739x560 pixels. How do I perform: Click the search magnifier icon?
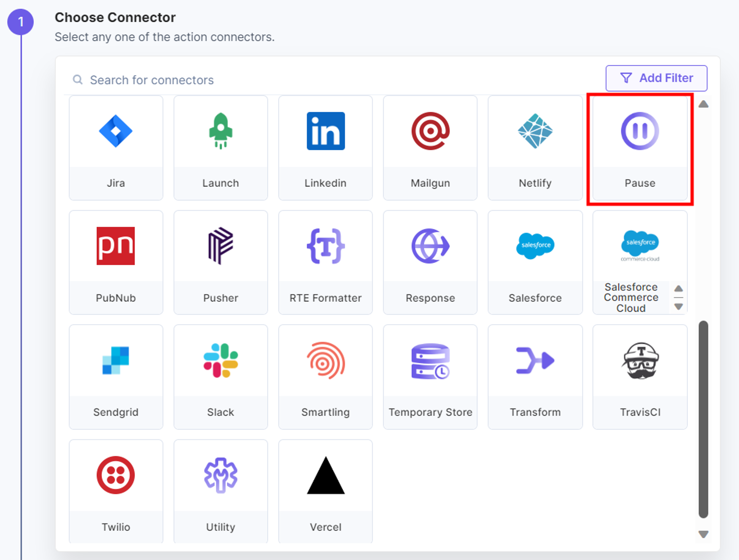pos(78,80)
